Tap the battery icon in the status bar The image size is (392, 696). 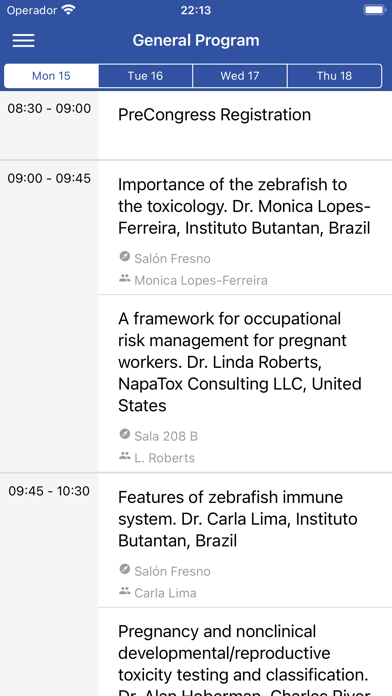point(374,10)
